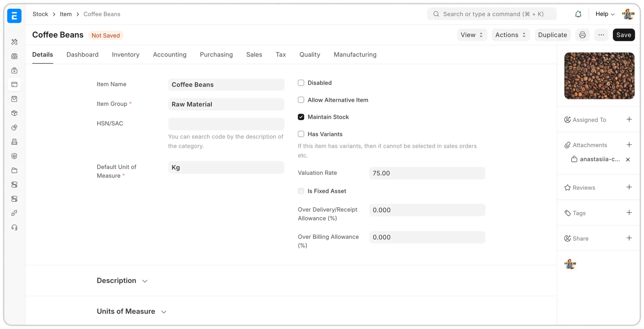
Task: Open the Item Group link field
Action: (226, 104)
